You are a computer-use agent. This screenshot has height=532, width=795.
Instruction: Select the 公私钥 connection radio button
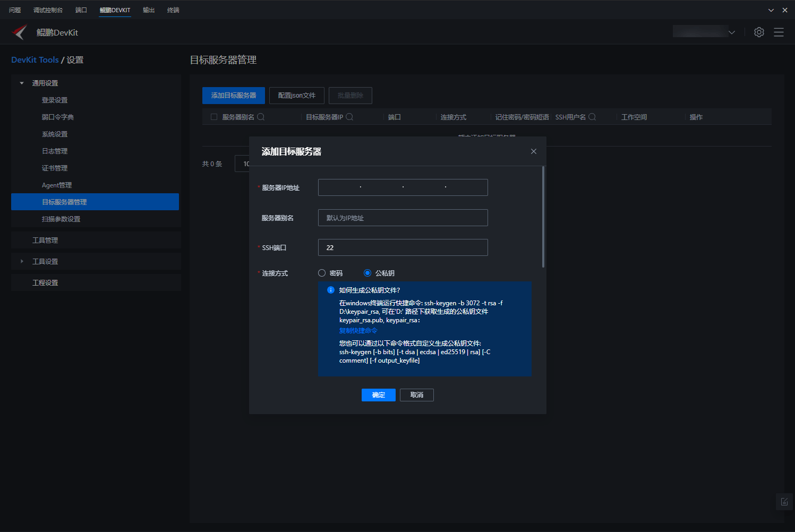tap(367, 273)
